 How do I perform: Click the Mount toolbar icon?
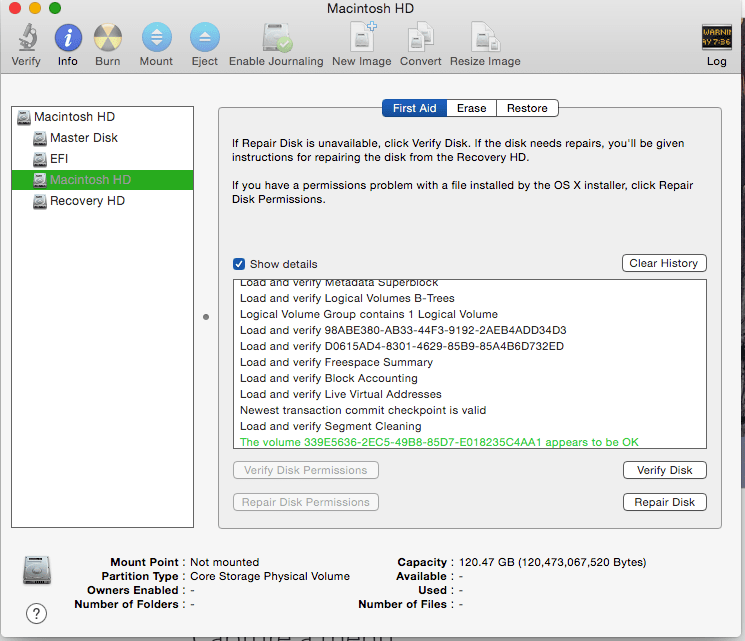[157, 37]
